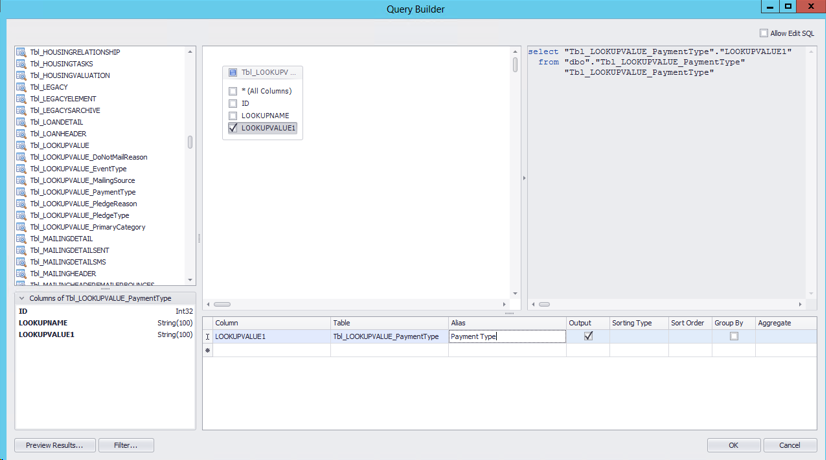Check the * (All Columns) box
Image resolution: width=826 pixels, height=460 pixels.
pos(233,91)
